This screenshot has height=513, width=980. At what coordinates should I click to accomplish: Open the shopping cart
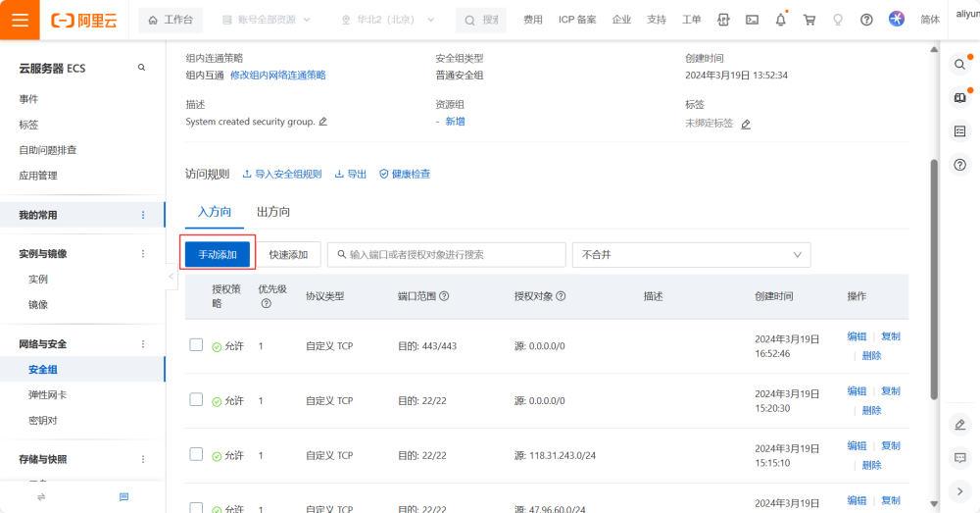pos(809,20)
